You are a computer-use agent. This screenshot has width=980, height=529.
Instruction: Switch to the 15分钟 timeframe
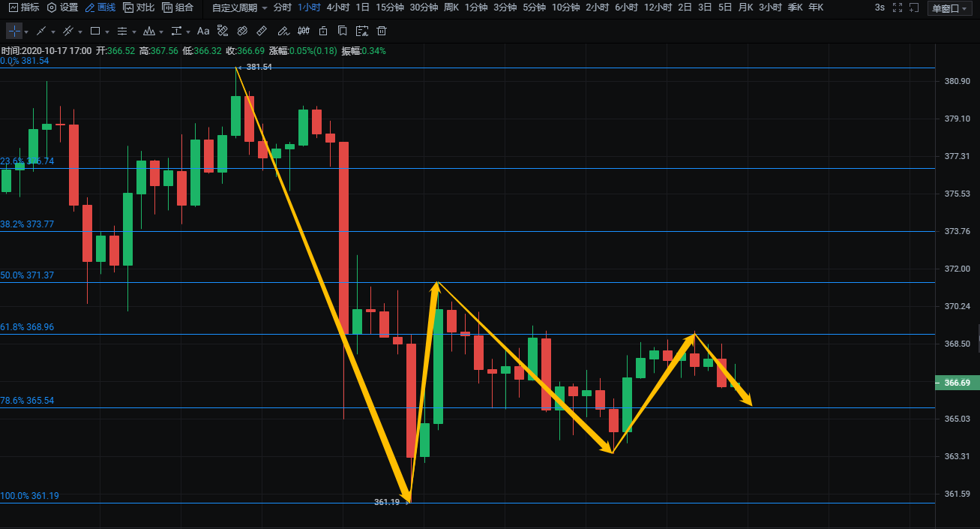(390, 8)
